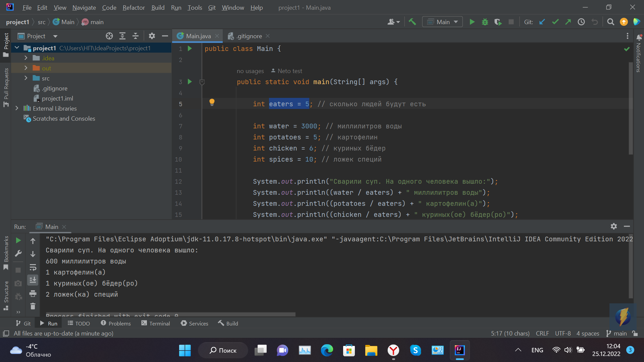Viewport: 644px width, 362px height.
Task: Open the Main run configuration dropdown
Action: click(442, 22)
